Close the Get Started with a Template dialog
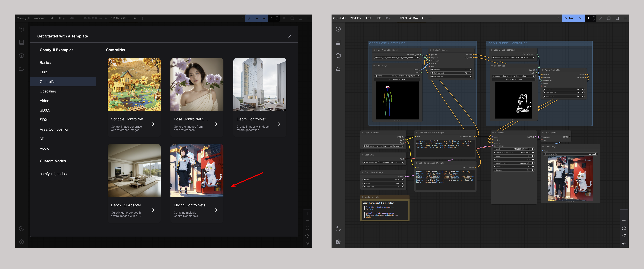 [290, 36]
